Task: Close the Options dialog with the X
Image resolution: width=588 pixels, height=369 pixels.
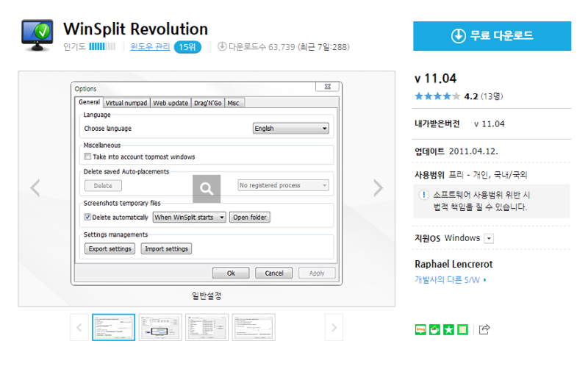Action: (x=327, y=87)
